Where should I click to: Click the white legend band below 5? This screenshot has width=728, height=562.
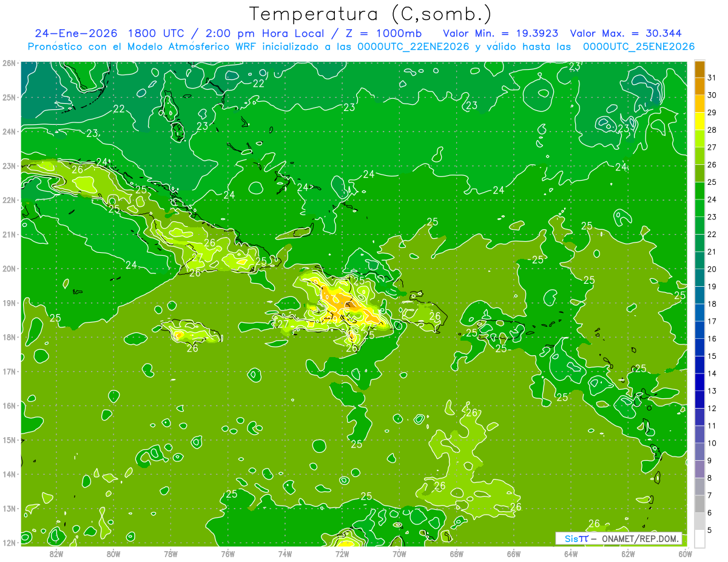(x=699, y=538)
